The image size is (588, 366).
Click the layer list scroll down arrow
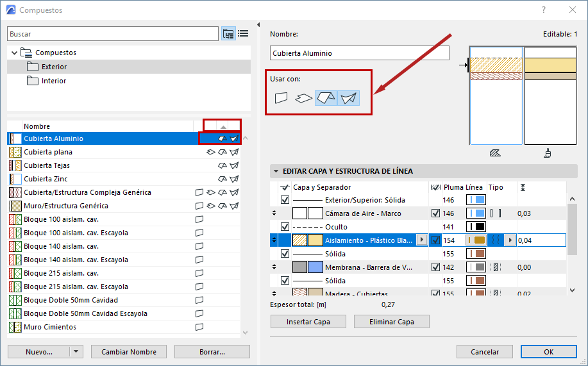572,290
